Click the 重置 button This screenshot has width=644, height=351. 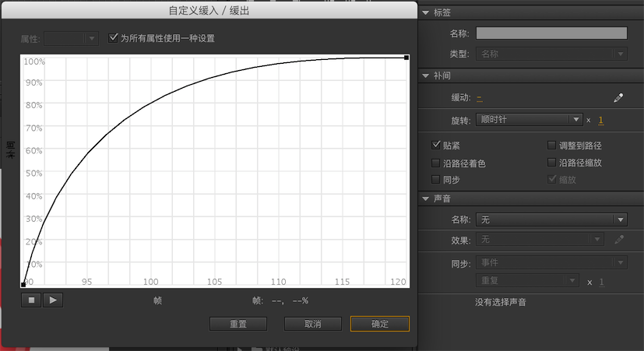(x=238, y=324)
